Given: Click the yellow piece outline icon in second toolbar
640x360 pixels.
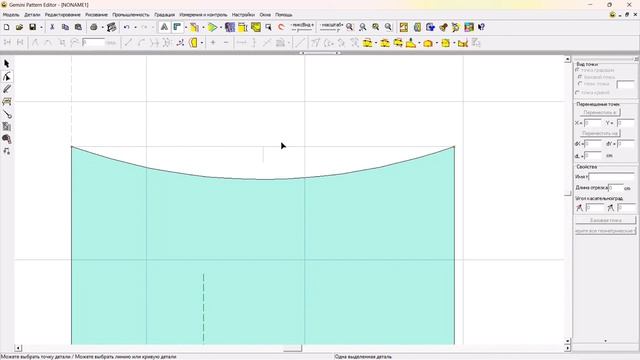Looking at the screenshot, I should [x=193, y=42].
